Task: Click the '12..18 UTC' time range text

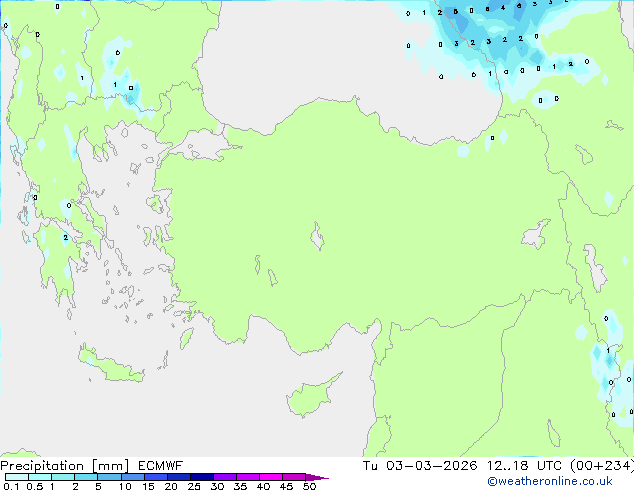Action: [524, 466]
